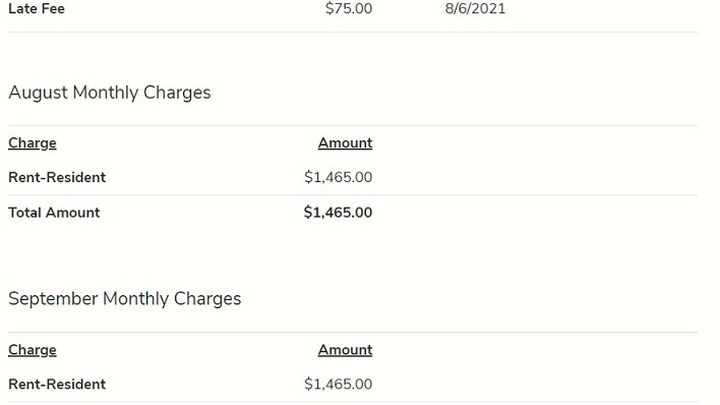Click the September Monthly Charges heading

click(124, 299)
